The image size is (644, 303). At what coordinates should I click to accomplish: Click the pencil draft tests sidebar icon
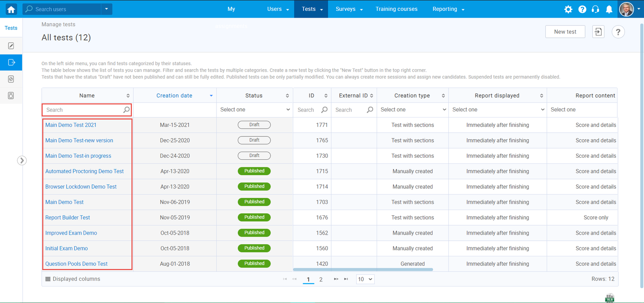[11, 46]
